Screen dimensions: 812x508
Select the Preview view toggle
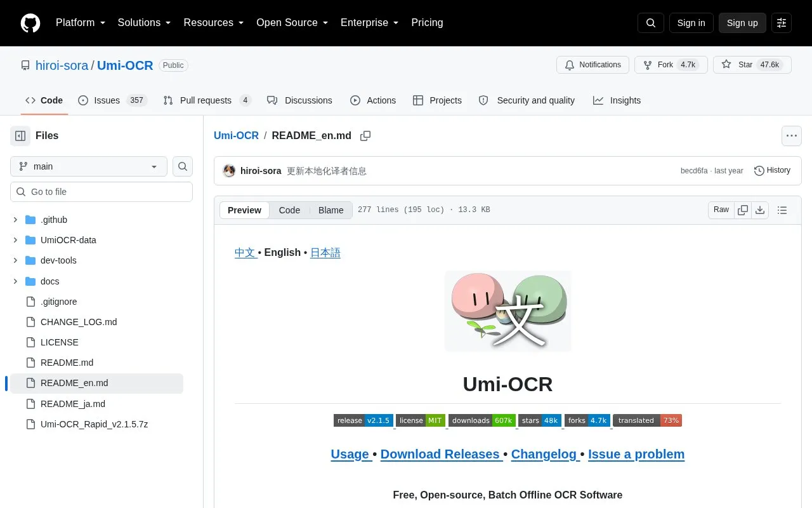[244, 210]
